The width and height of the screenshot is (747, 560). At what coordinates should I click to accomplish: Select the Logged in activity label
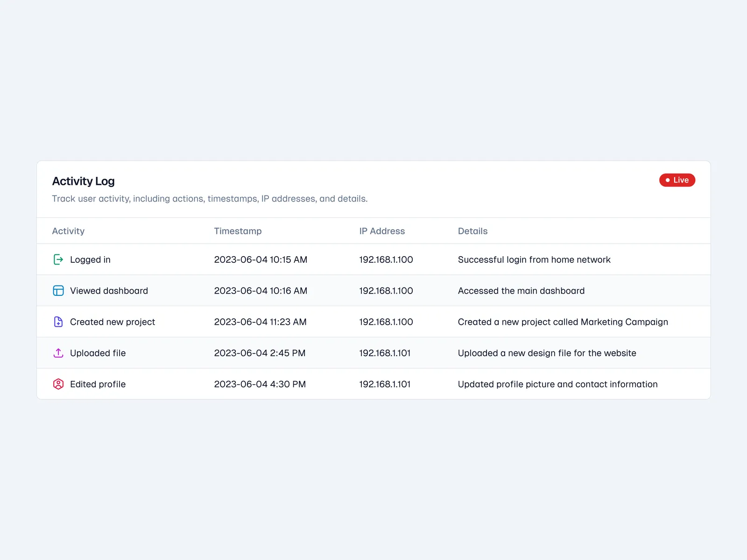pos(90,260)
